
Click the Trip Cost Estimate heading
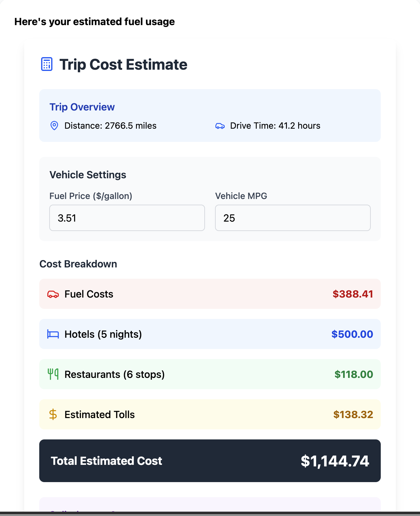(123, 64)
